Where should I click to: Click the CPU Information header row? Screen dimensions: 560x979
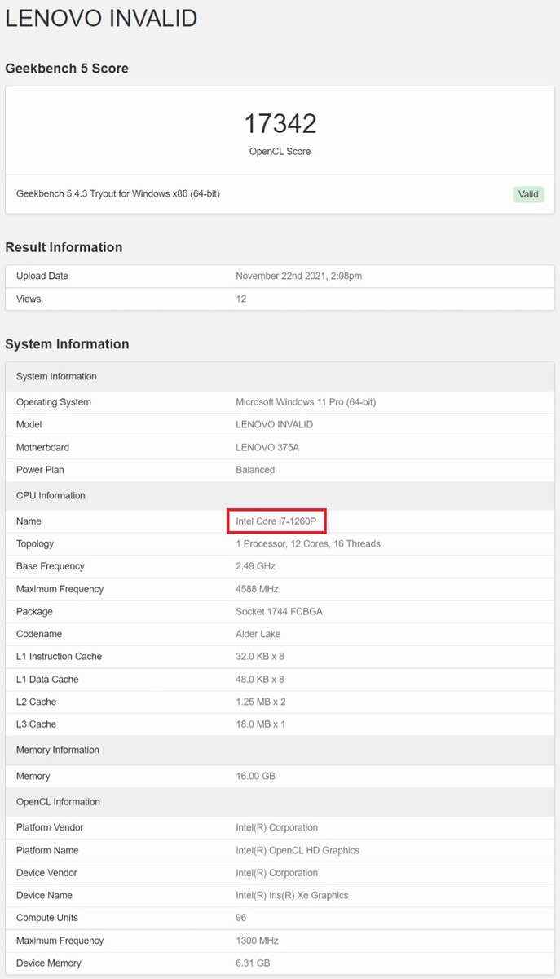[x=280, y=495]
